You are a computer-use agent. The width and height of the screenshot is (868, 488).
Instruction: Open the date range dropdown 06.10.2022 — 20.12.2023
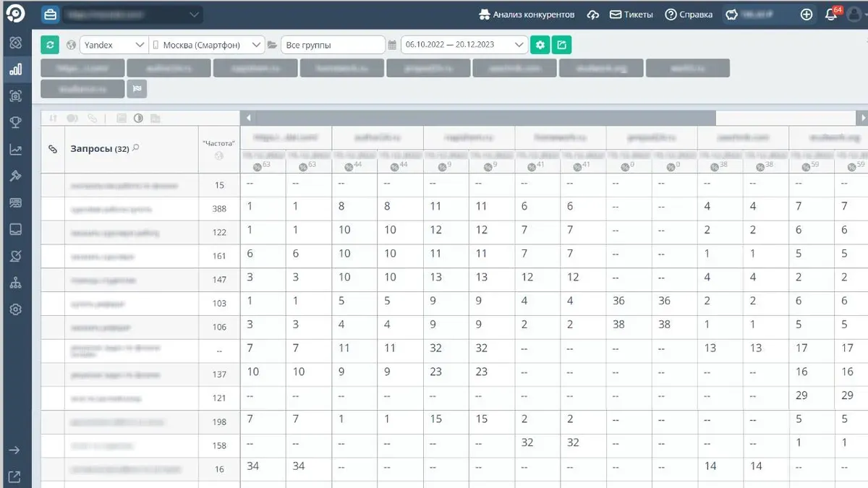tap(464, 45)
